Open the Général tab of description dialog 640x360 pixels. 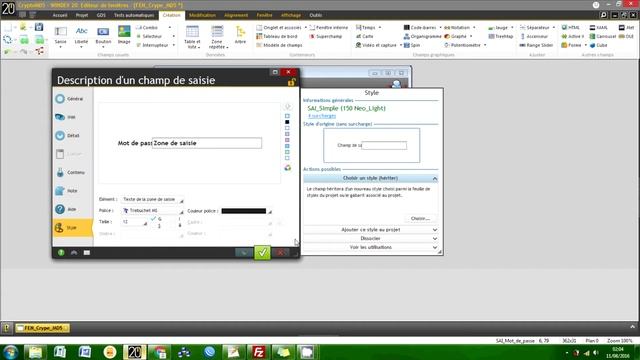[72, 99]
